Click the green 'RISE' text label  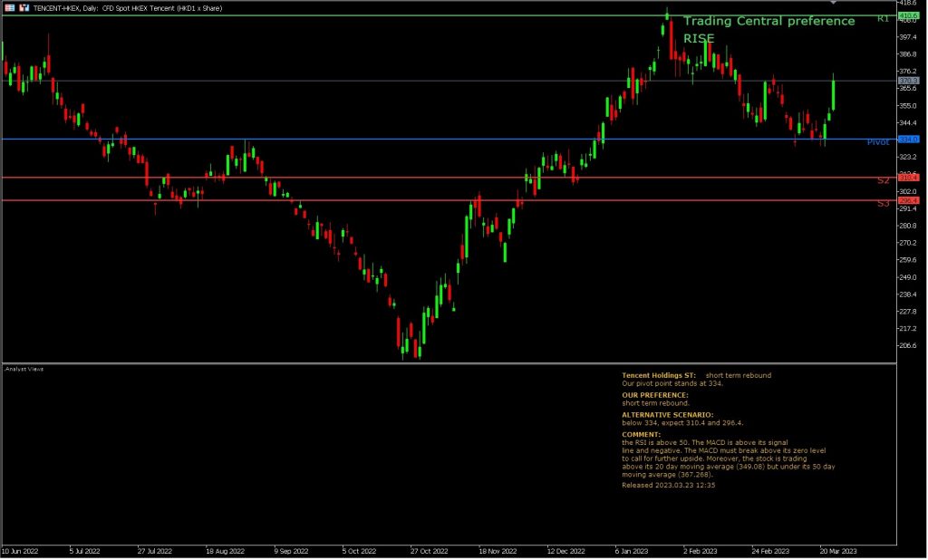[699, 38]
